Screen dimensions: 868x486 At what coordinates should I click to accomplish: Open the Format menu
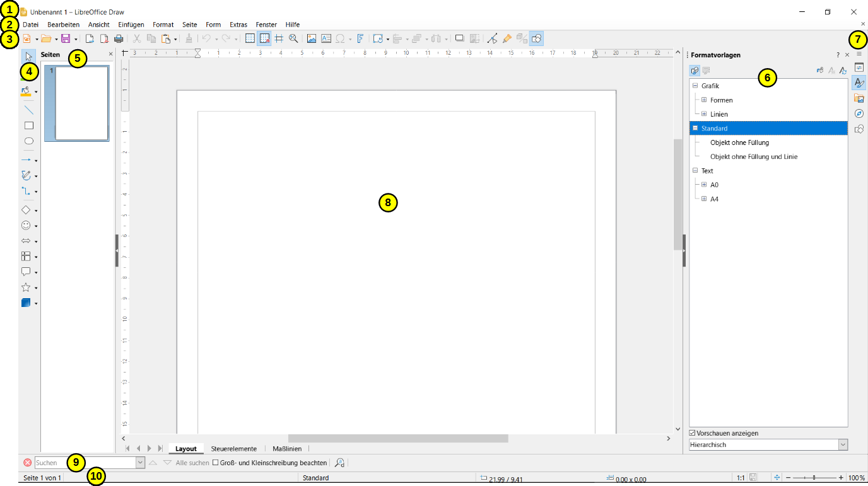tap(163, 25)
